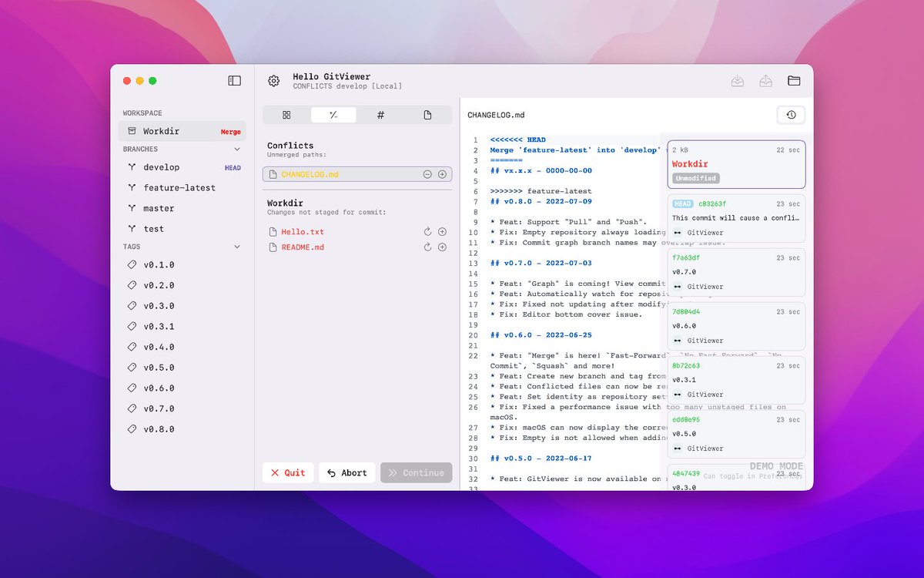Toggle the sidebar panel icon
The width and height of the screenshot is (924, 578).
point(235,80)
